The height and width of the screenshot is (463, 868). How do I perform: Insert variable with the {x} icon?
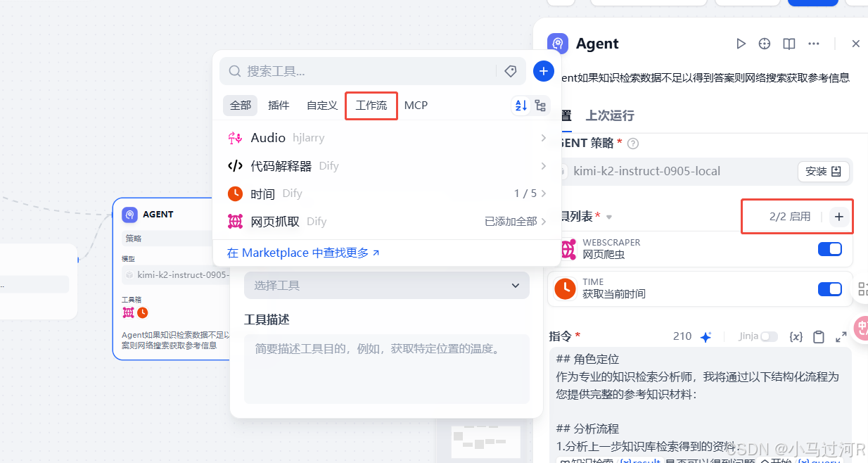[x=796, y=337]
